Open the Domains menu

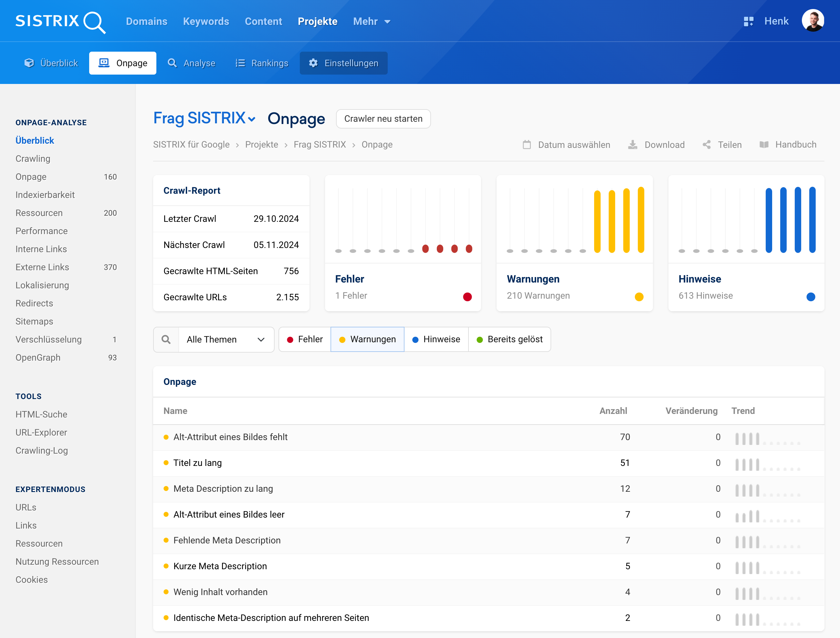coord(147,21)
